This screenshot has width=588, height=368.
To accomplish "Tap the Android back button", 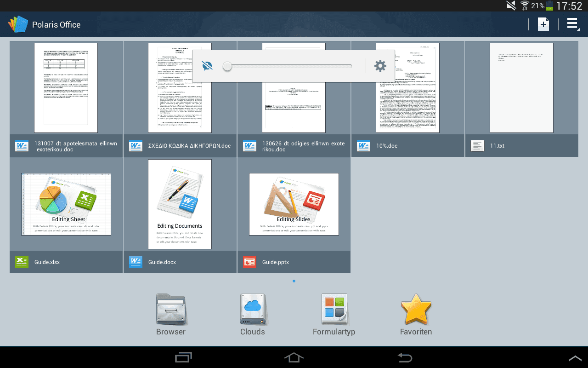I will click(405, 357).
